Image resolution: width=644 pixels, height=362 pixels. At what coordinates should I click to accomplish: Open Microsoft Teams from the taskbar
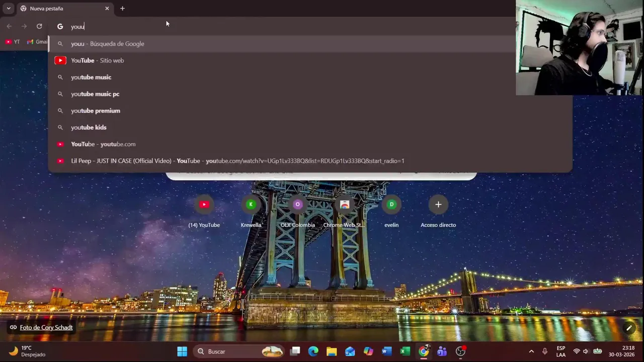[x=442, y=351]
